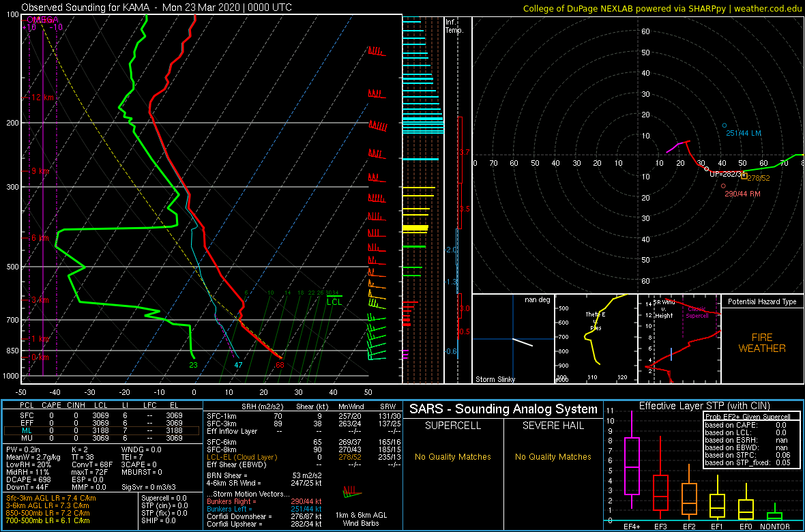Click the Sfc-3km AGL LR value

(51, 498)
